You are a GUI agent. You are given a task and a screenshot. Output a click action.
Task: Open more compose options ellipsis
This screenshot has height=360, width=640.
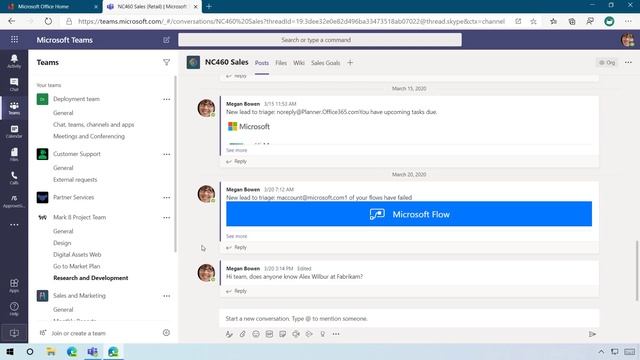pyautogui.click(x=336, y=334)
